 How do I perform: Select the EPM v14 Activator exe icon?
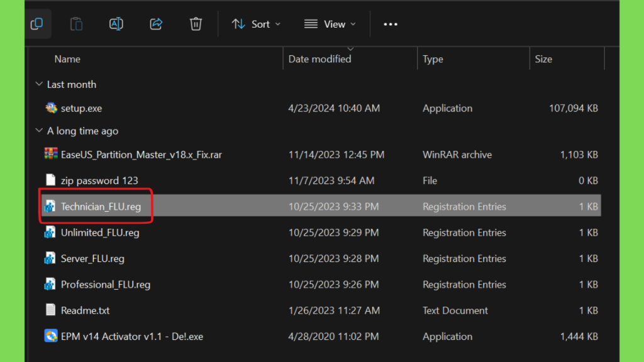pos(51,336)
